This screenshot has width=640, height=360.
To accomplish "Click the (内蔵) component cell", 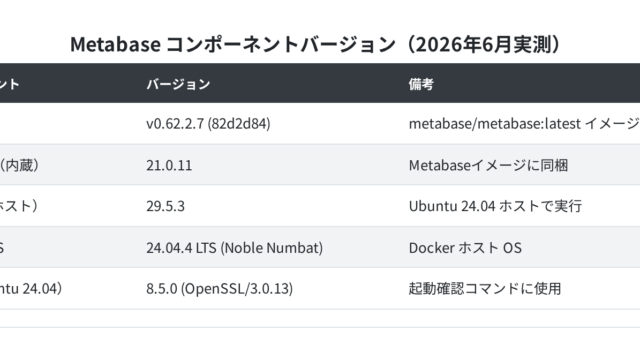I will point(19,165).
